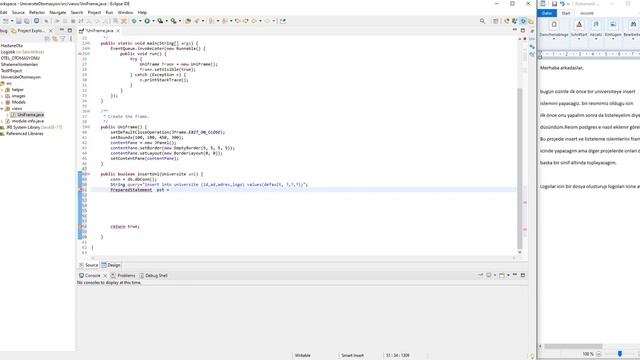Open the Search menu in Eclipse
Screen dimensions: 640x360
(77, 13)
